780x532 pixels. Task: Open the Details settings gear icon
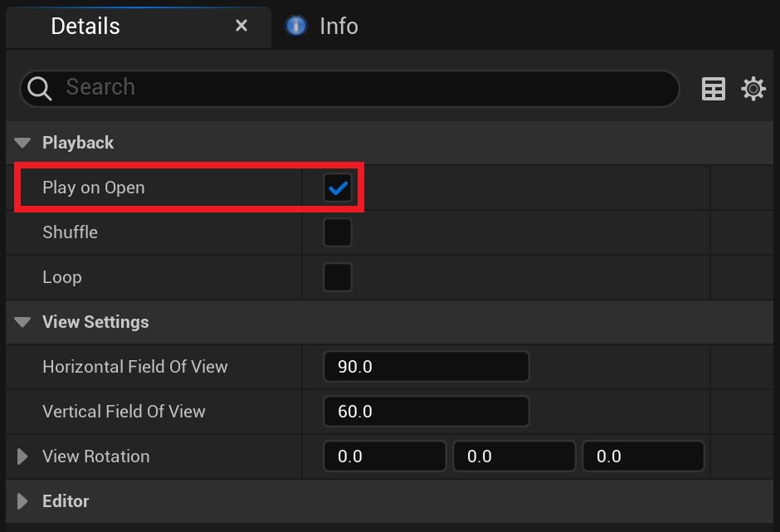point(753,89)
